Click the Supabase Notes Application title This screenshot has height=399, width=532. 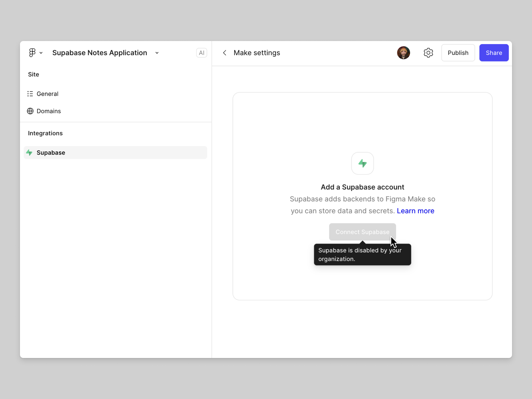(x=100, y=53)
